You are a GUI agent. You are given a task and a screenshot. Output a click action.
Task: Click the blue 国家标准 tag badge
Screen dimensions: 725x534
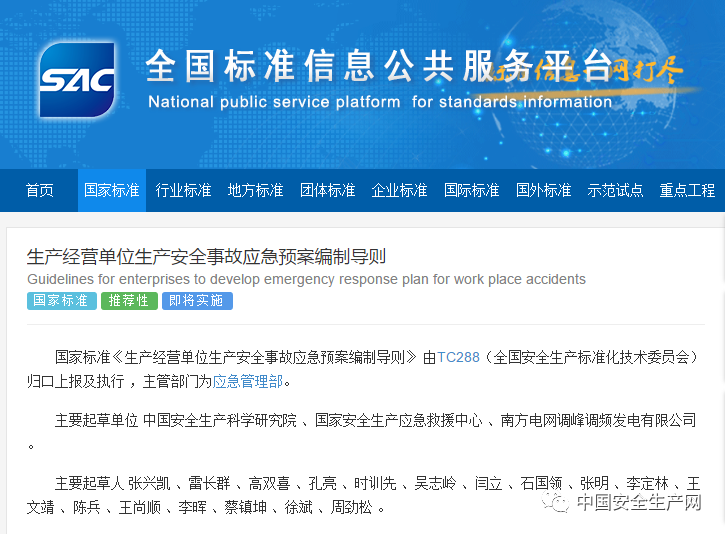tap(61, 301)
